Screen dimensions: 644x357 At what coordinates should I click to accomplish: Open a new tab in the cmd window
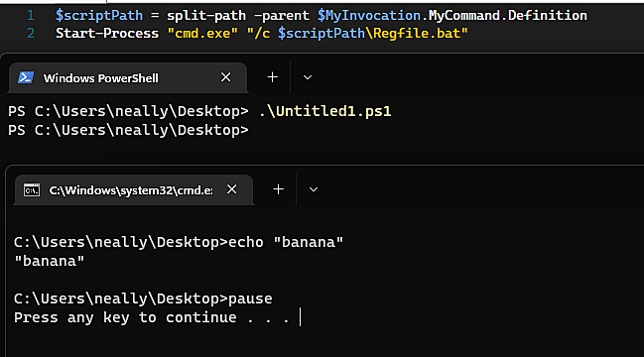[x=279, y=189]
